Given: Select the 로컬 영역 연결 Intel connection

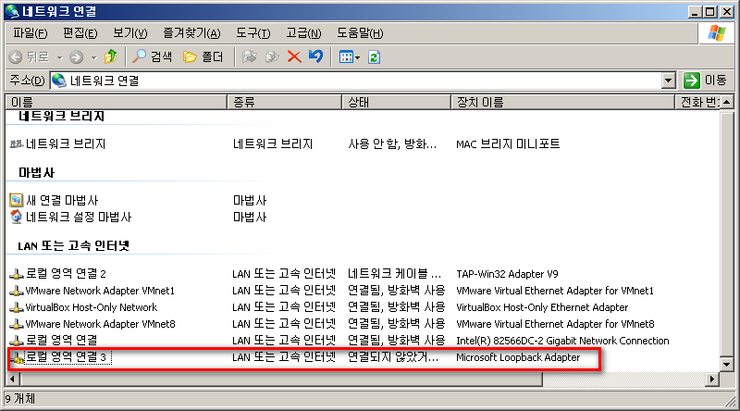Looking at the screenshot, I should (61, 340).
